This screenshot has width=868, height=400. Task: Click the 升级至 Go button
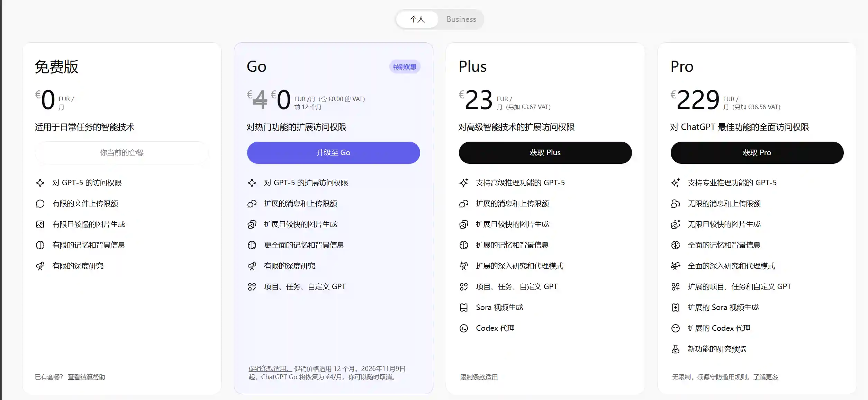coord(333,152)
